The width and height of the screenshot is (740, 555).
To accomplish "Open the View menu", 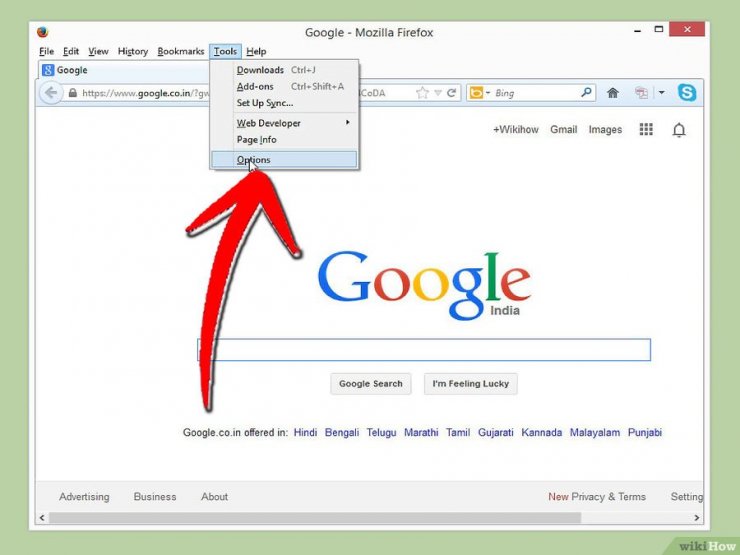I will [98, 51].
